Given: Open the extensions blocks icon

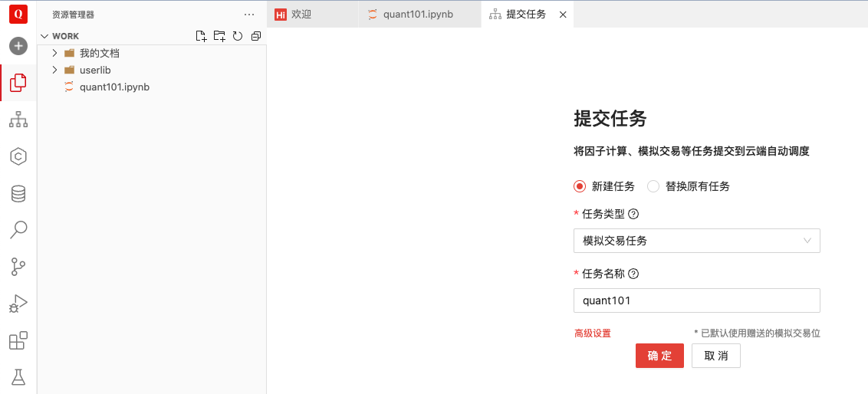Looking at the screenshot, I should coord(18,340).
